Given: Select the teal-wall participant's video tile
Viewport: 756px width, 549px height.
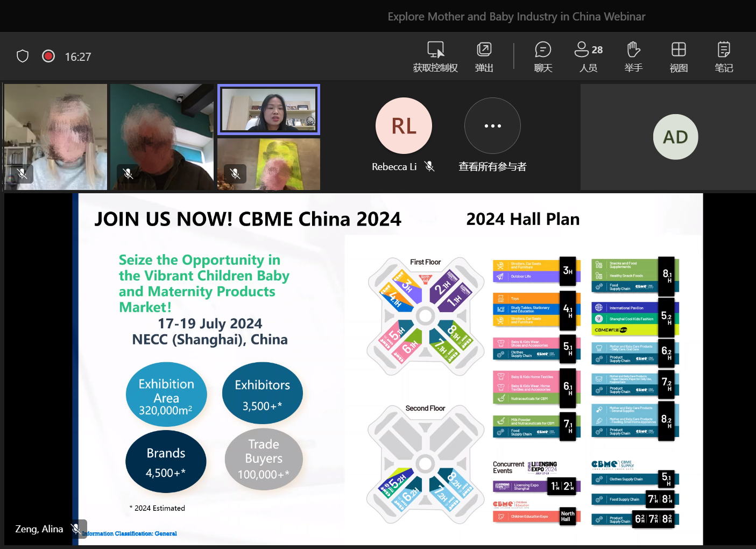Looking at the screenshot, I should point(162,137).
